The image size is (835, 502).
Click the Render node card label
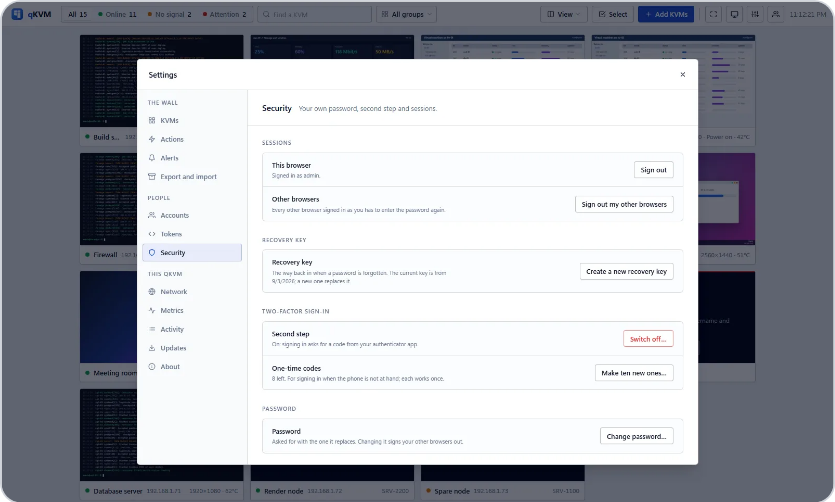point(283,491)
